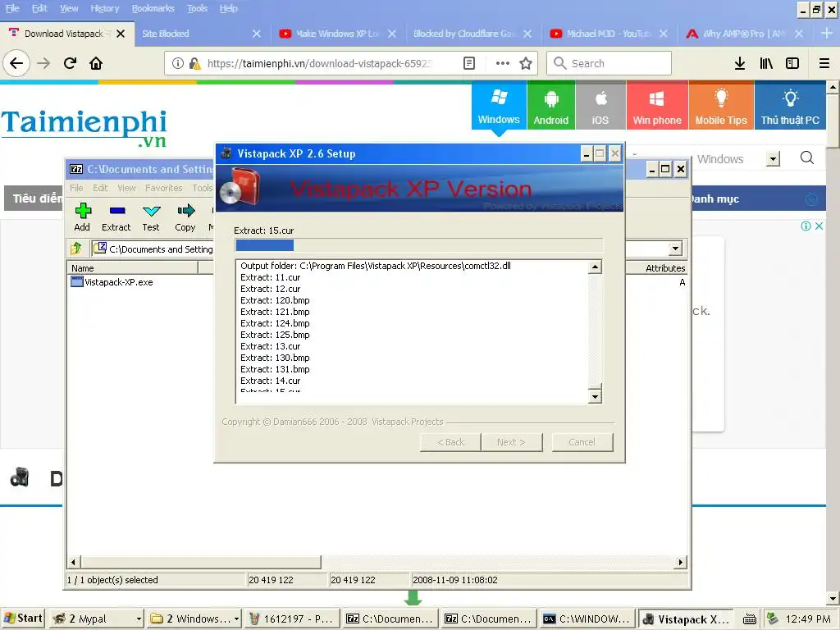The height and width of the screenshot is (630, 840).
Task: Open Win phone category
Action: (x=657, y=106)
